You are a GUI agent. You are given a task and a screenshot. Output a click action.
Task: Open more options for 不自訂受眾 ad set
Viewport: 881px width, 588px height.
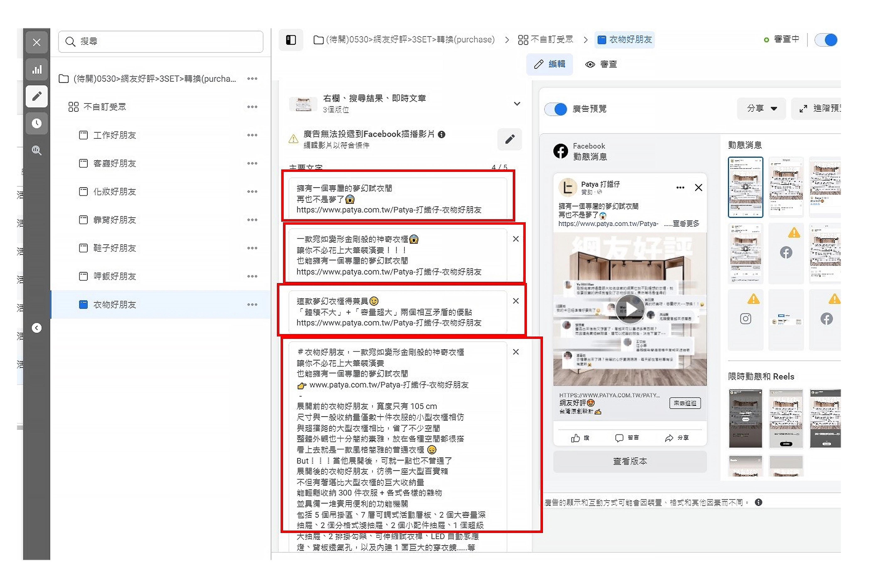252,107
